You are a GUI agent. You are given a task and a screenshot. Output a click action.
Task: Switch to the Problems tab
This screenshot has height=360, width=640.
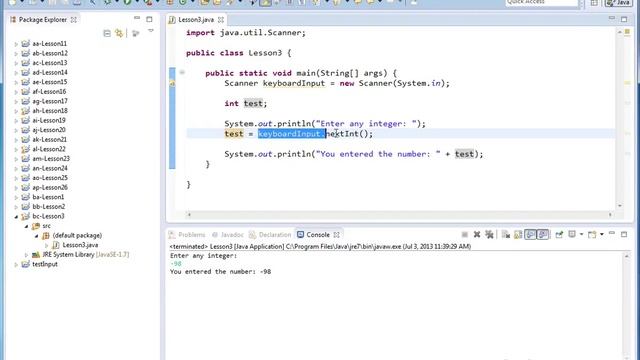(x=187, y=235)
